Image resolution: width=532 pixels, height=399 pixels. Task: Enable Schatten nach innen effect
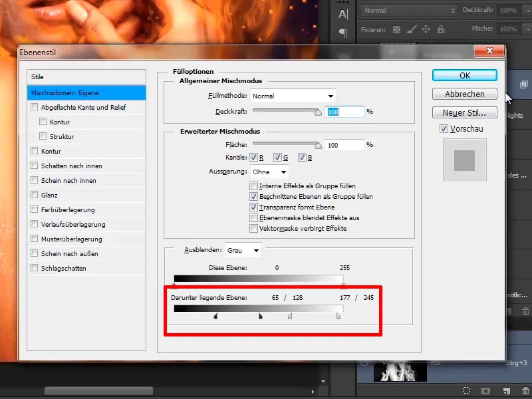coord(35,166)
